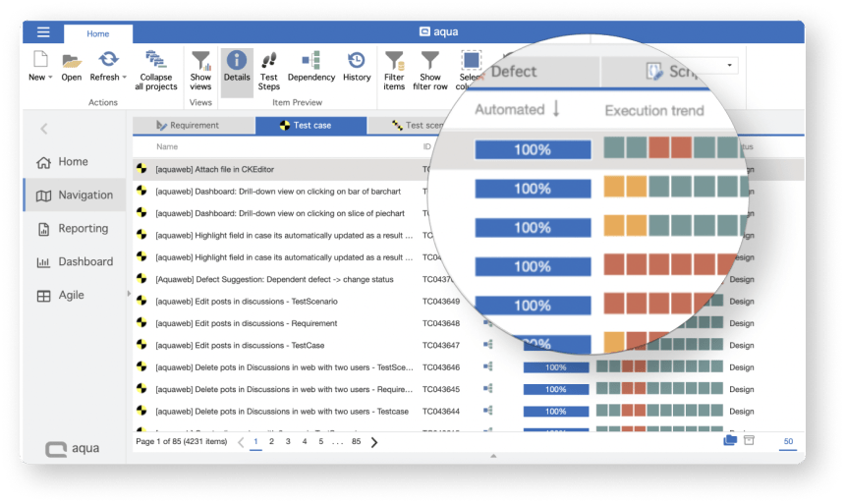Viewport: 845px width, 504px height.
Task: Jump to last page 85
Action: pyautogui.click(x=356, y=442)
